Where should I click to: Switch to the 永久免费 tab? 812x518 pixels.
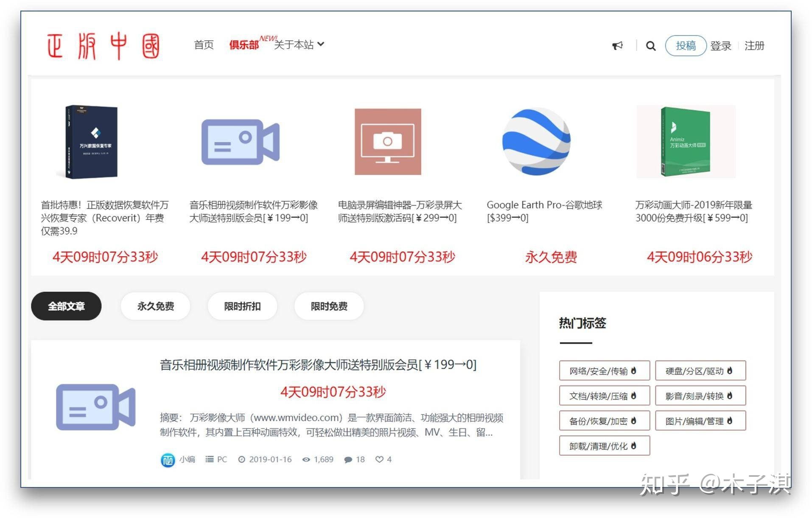tap(155, 306)
